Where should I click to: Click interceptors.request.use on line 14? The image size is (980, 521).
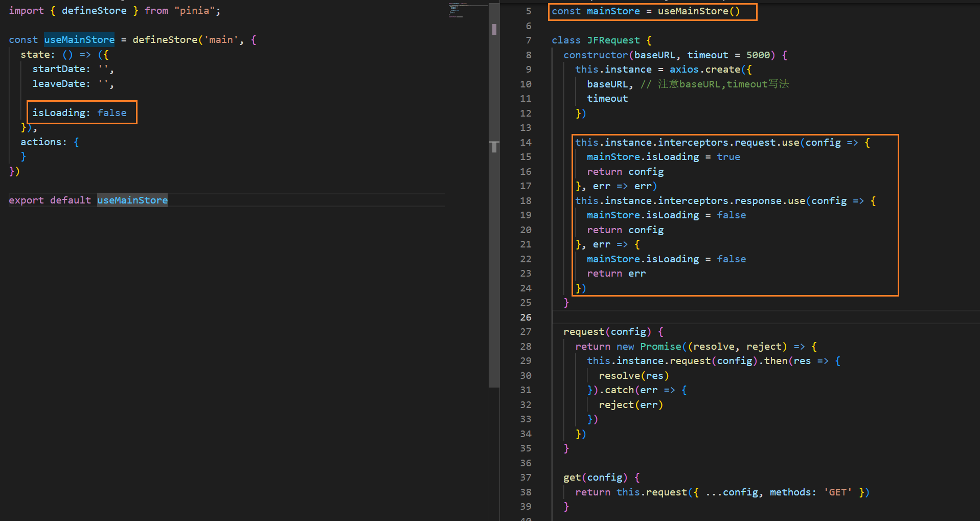[728, 143]
